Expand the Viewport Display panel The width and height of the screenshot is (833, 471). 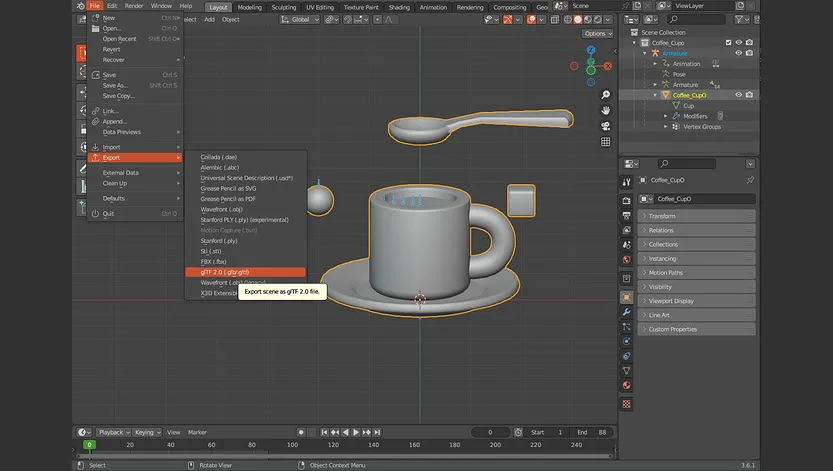click(x=696, y=301)
